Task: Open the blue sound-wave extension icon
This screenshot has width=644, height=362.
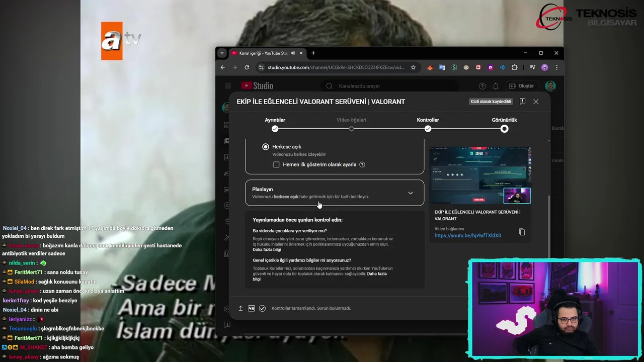Action: click(502, 67)
